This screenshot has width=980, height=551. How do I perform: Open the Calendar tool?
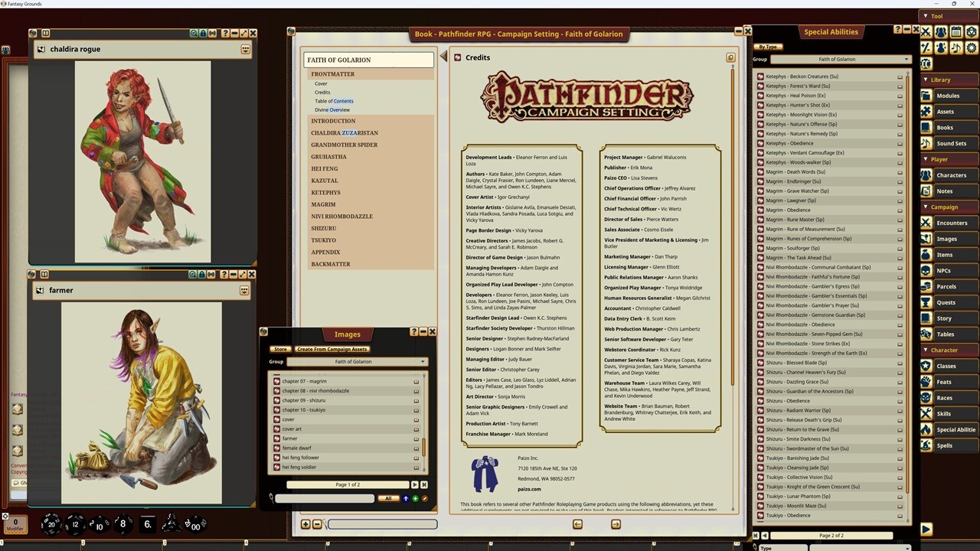(955, 31)
